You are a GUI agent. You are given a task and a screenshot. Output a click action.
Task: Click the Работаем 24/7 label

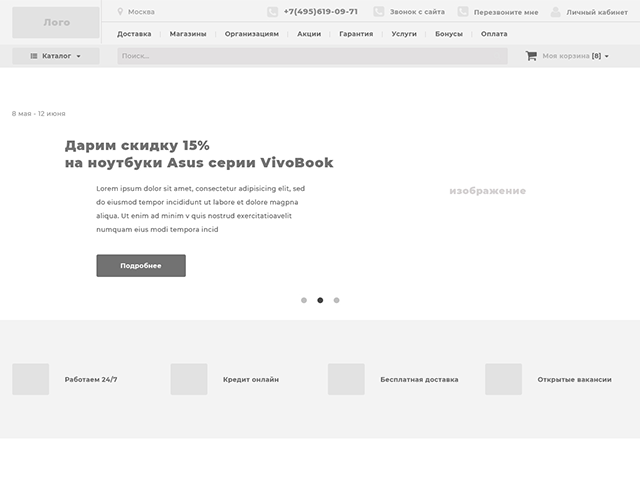tap(91, 380)
